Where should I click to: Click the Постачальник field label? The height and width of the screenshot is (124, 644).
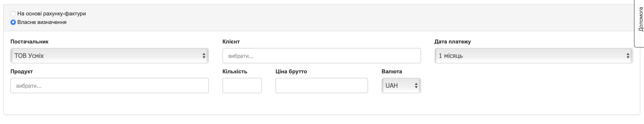coord(29,42)
